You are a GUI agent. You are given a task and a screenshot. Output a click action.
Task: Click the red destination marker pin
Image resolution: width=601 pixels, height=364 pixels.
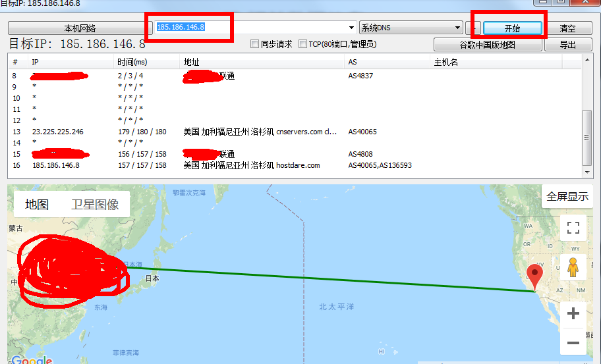534,276
